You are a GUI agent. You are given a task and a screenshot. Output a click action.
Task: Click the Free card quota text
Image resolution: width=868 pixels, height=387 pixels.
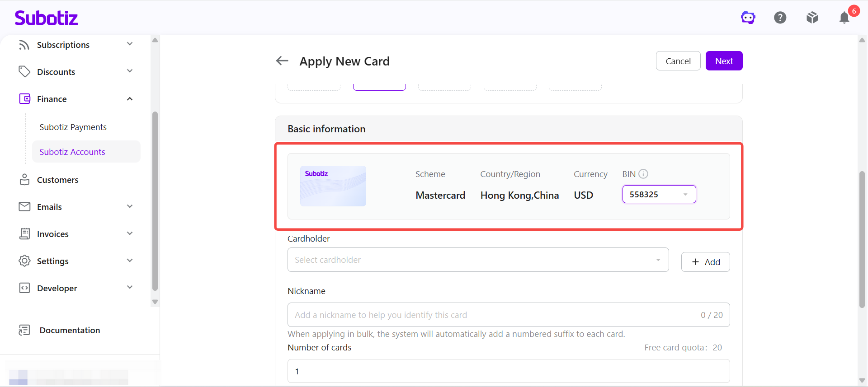click(683, 347)
